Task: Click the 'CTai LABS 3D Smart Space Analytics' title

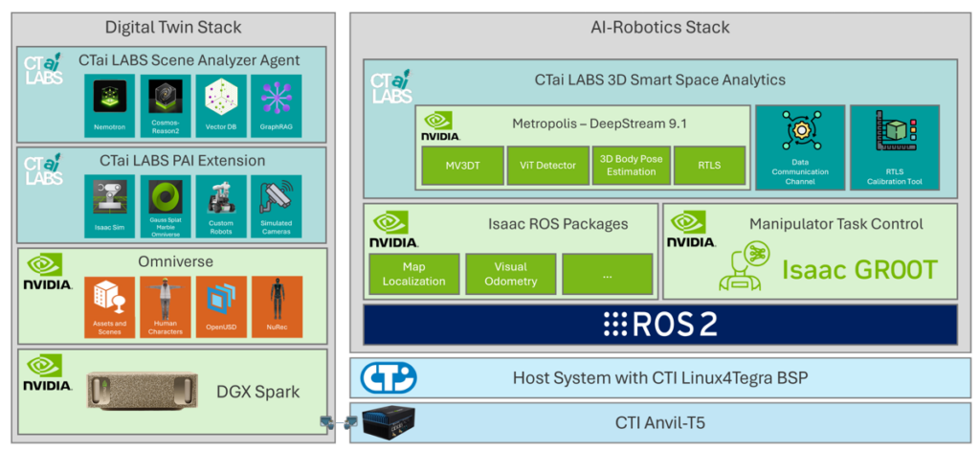Action: [660, 80]
